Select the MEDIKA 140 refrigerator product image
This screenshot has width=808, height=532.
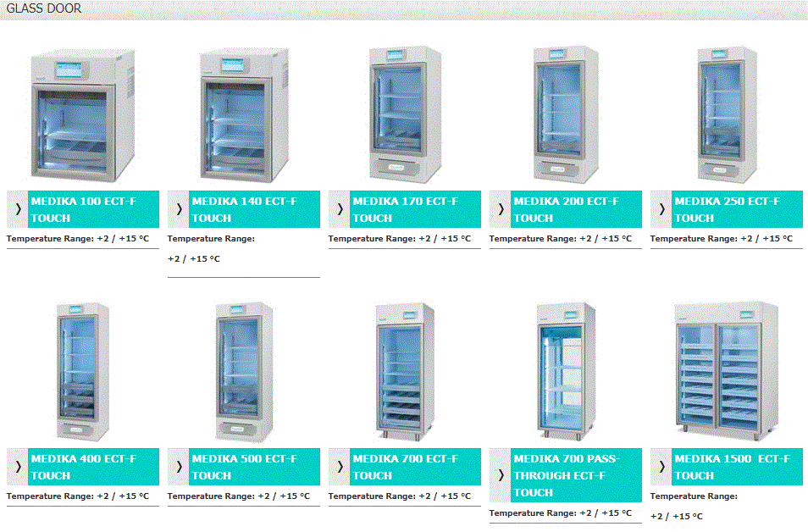pyautogui.click(x=244, y=114)
